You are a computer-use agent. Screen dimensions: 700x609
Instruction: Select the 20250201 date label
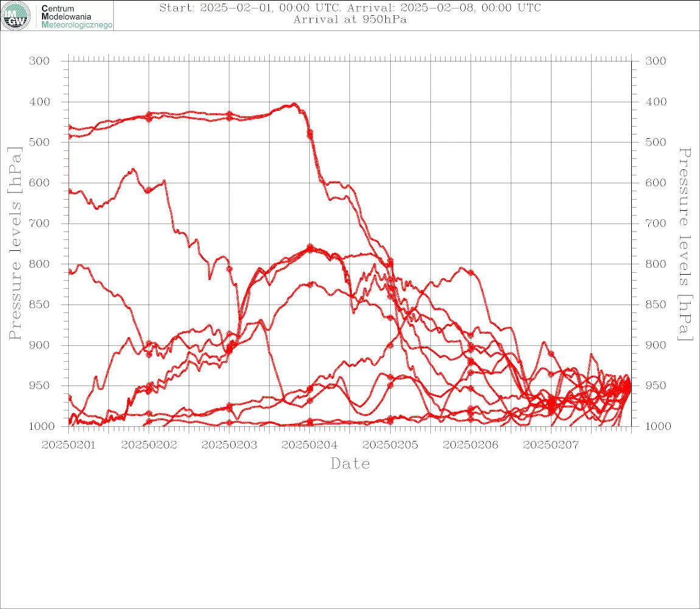point(68,445)
